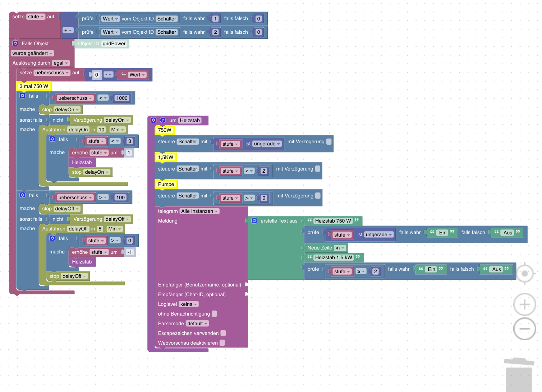Open Min unit dropdown for delayOn 10
542x392 pixels.
pyautogui.click(x=118, y=130)
